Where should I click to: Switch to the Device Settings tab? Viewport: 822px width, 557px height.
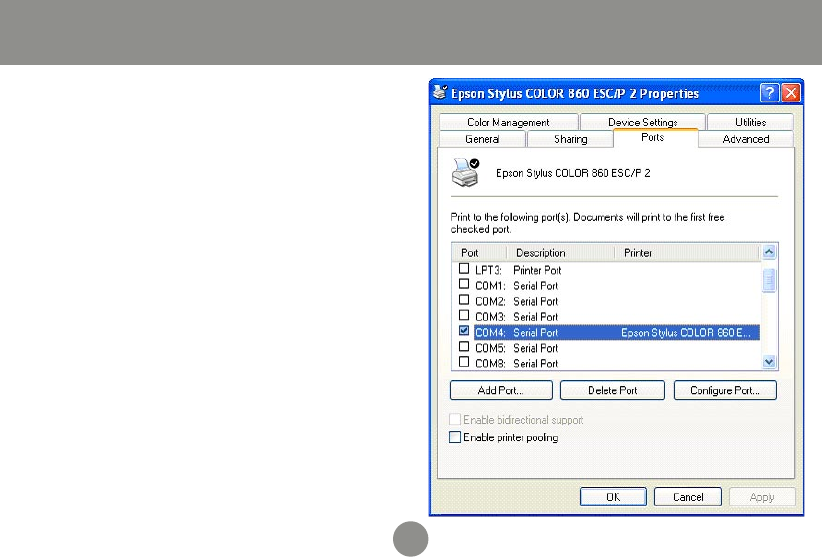pyautogui.click(x=643, y=122)
